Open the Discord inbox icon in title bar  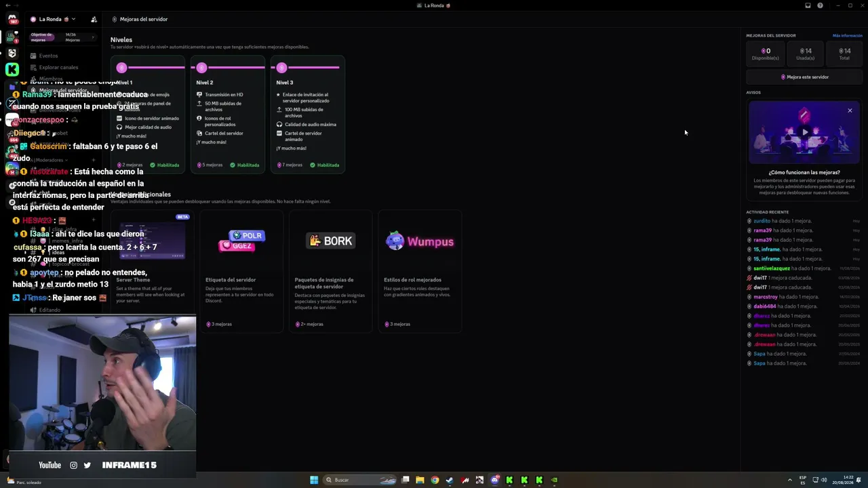click(808, 5)
